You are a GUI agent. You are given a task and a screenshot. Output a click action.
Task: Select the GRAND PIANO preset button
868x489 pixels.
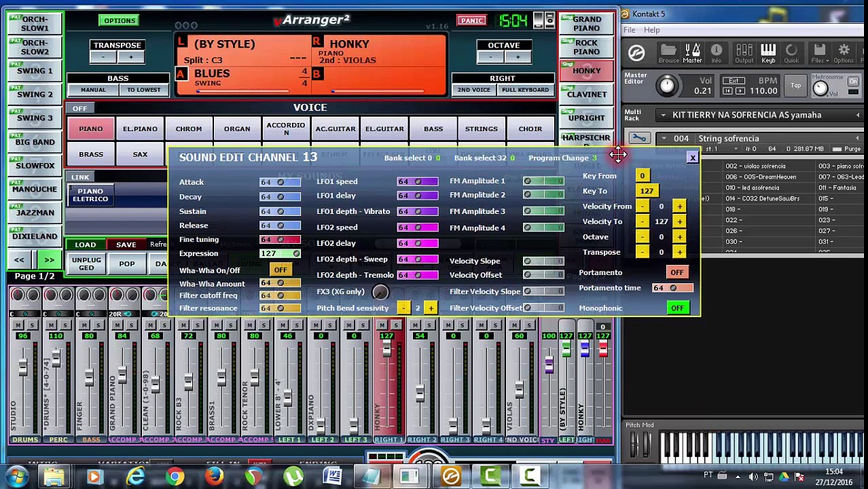(x=587, y=24)
